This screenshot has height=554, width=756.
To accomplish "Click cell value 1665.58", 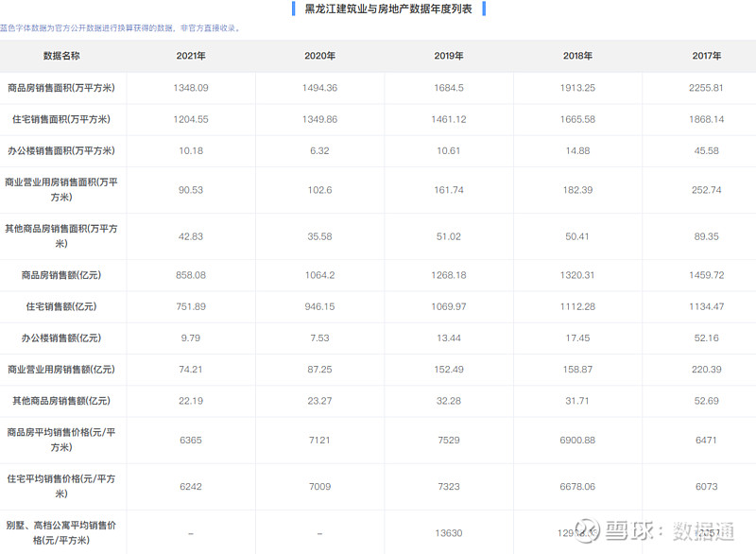I will [577, 119].
